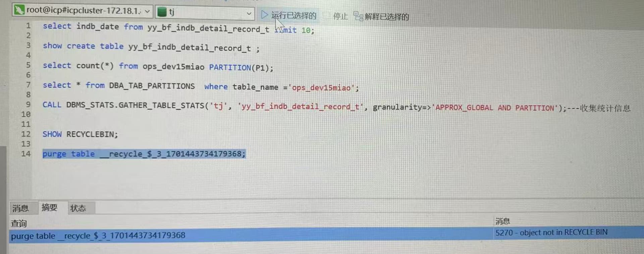Select the 状态 (Status) tab

tap(78, 208)
